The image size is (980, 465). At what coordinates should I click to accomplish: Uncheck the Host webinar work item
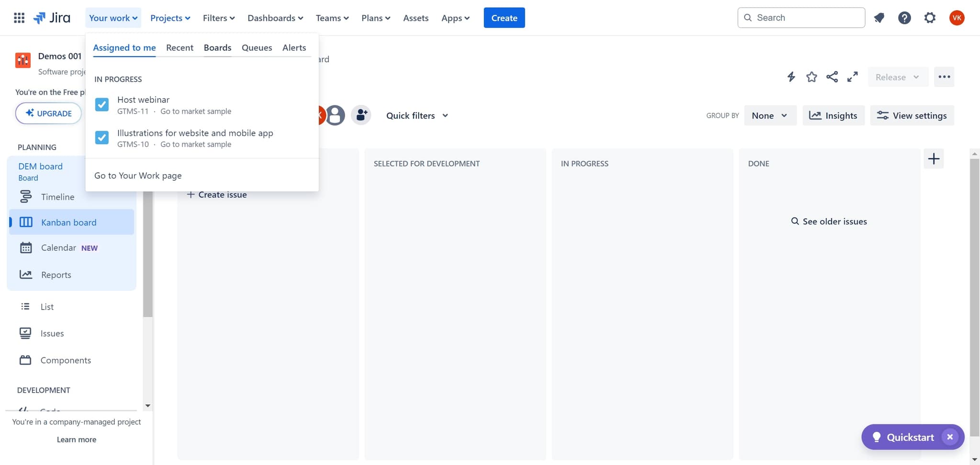tap(101, 104)
